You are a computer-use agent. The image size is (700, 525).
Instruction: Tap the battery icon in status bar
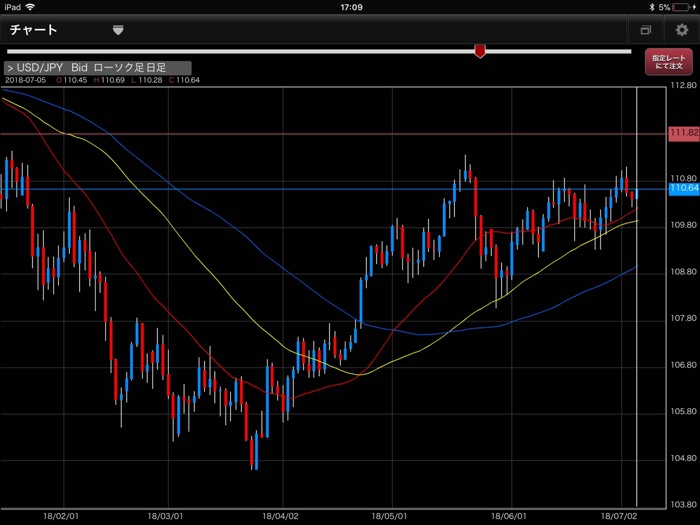pyautogui.click(x=685, y=7)
